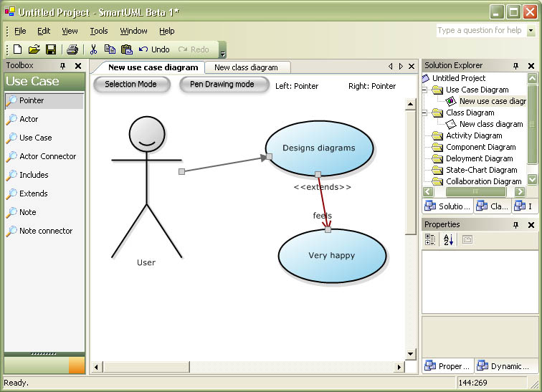Switch to the Solution Explorer bottom tab
The width and height of the screenshot is (542, 392).
(447, 206)
